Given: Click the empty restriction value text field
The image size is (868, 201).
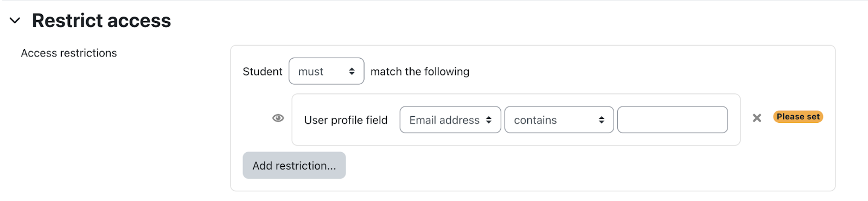Looking at the screenshot, I should pos(673,120).
